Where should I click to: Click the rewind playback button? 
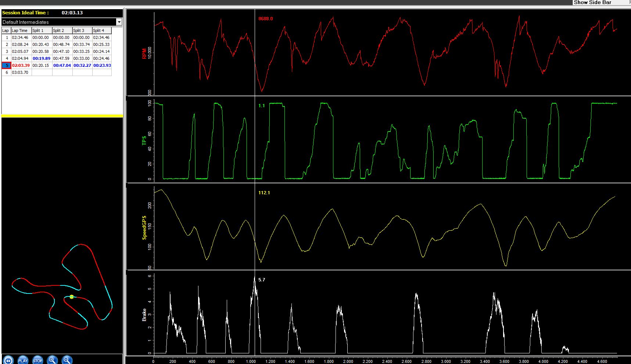[8, 360]
